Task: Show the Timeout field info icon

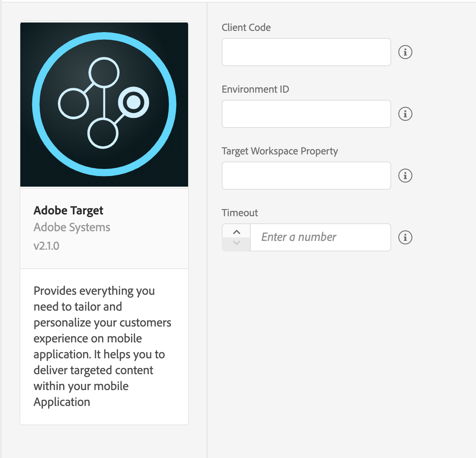Action: 405,237
